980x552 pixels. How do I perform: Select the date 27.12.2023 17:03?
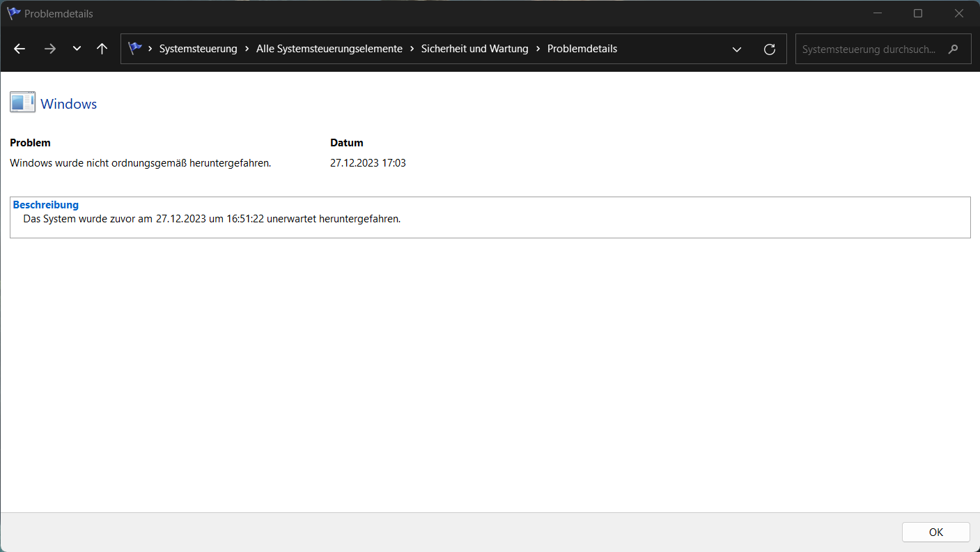pos(368,163)
